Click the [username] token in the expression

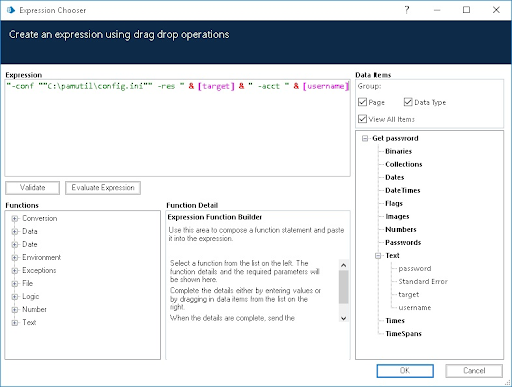pos(326,86)
